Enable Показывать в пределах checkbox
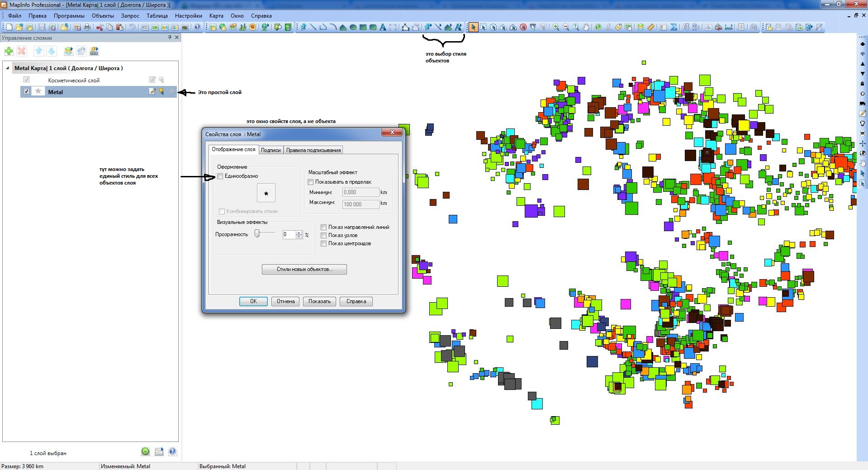868x470 pixels. point(311,182)
